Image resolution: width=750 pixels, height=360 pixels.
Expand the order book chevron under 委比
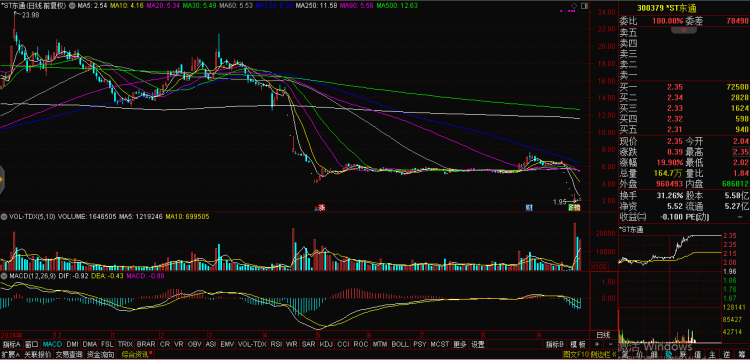683,30
